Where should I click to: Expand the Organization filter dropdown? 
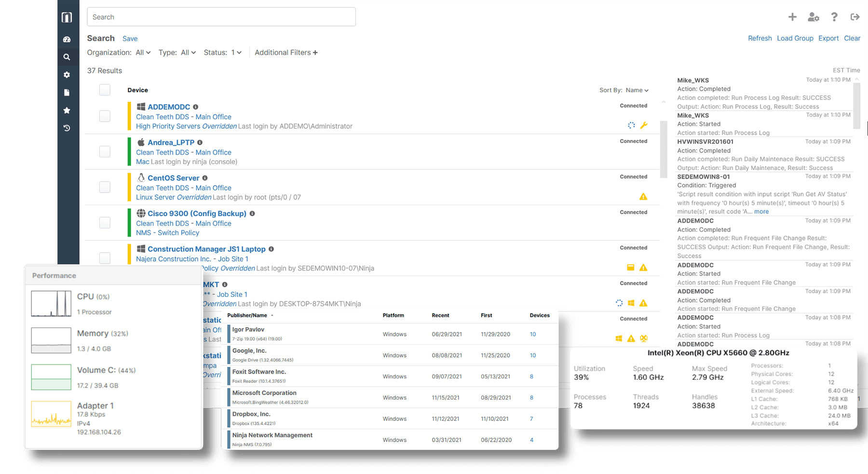(x=143, y=53)
